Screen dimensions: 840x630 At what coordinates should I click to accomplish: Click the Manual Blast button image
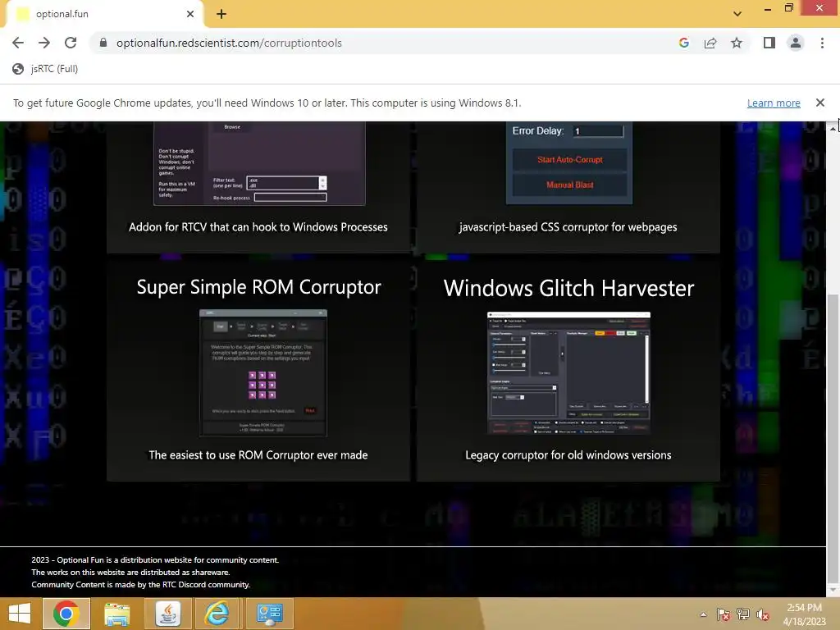coord(569,185)
